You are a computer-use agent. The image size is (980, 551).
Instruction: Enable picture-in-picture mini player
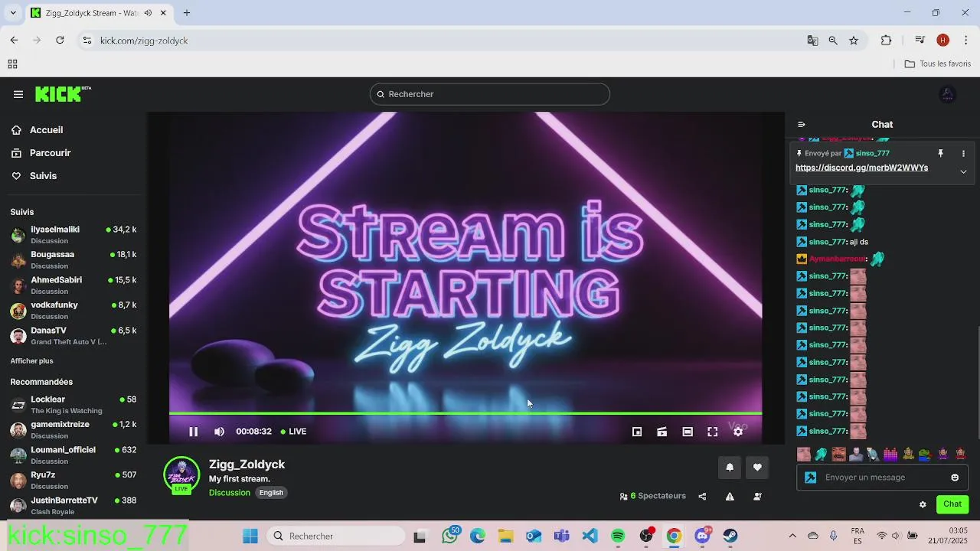click(x=637, y=432)
